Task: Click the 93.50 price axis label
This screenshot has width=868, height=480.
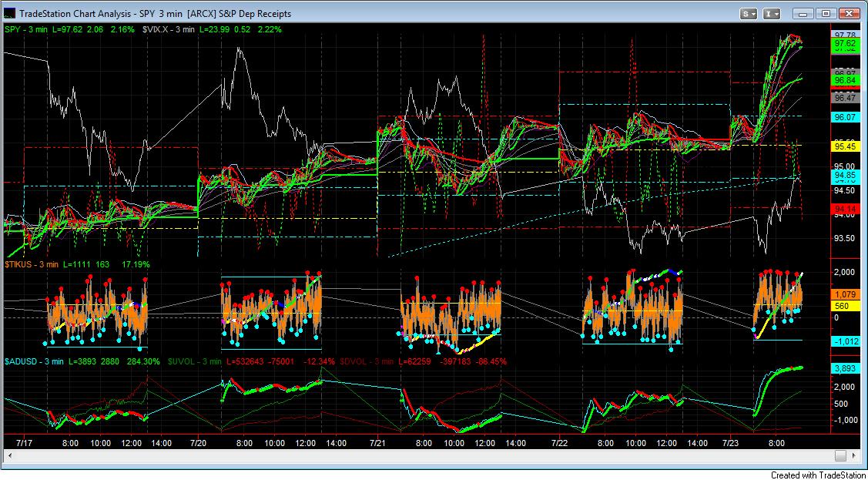Action: point(846,239)
